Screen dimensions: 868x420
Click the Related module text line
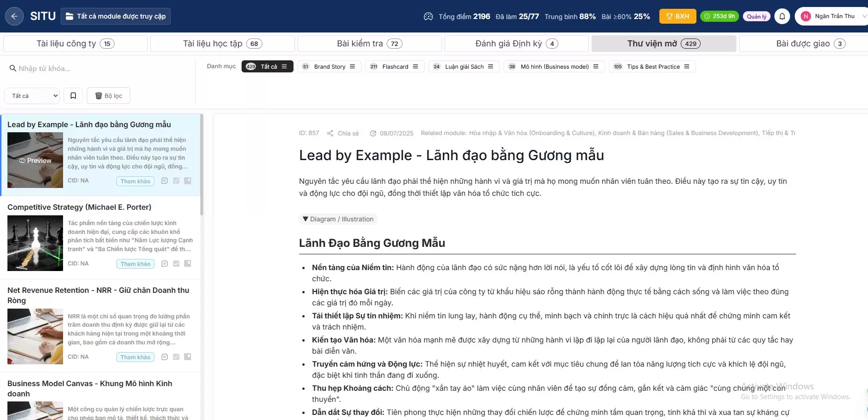608,133
